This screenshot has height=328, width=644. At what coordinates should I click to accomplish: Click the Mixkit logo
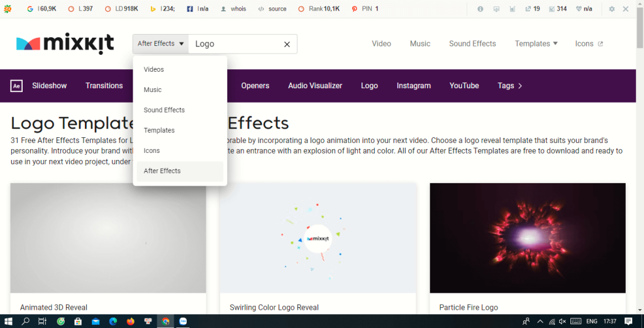[65, 43]
